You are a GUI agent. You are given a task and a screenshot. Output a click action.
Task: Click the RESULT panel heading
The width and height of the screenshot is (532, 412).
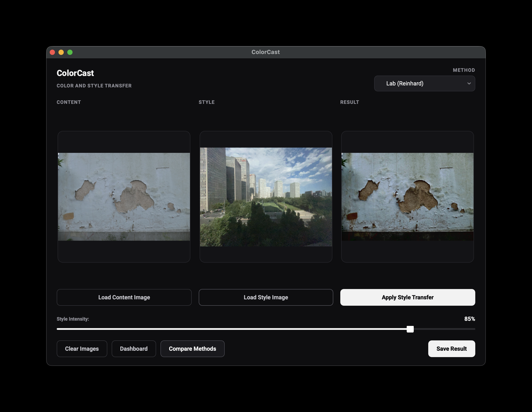350,102
